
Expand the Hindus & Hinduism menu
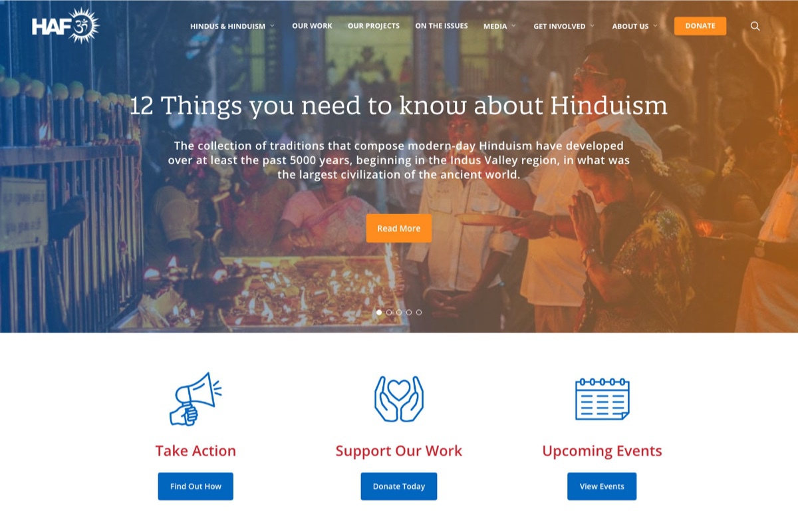(x=232, y=26)
